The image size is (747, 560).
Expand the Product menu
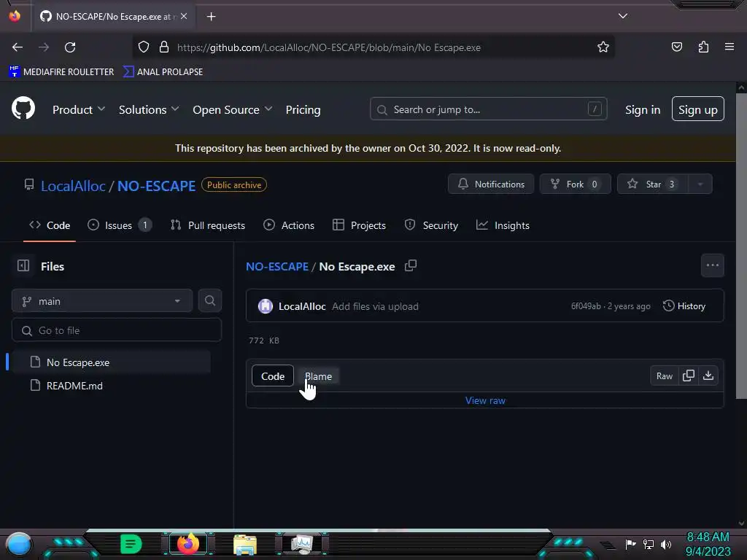click(79, 109)
